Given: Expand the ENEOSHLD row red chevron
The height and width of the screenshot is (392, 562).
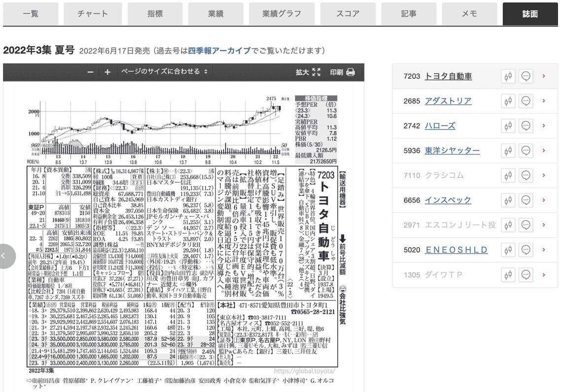Looking at the screenshot, I should (x=544, y=250).
